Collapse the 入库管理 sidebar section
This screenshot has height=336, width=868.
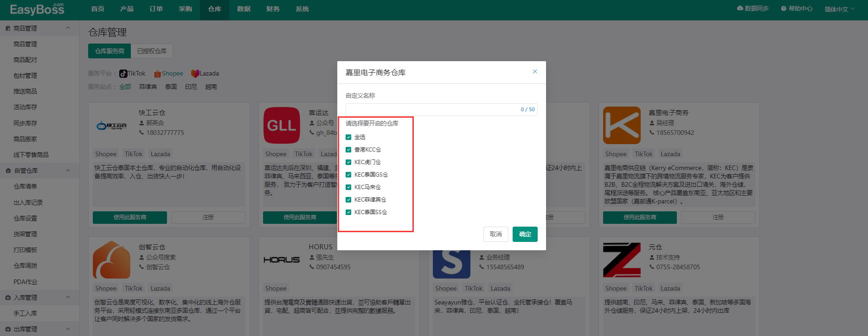click(x=68, y=298)
